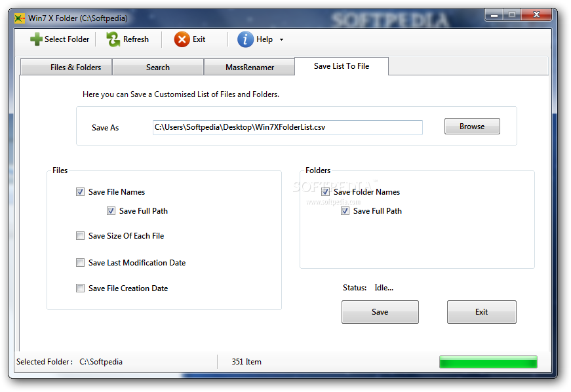The width and height of the screenshot is (571, 392).
Task: Open the MassRenamer tab
Action: pyautogui.click(x=250, y=68)
